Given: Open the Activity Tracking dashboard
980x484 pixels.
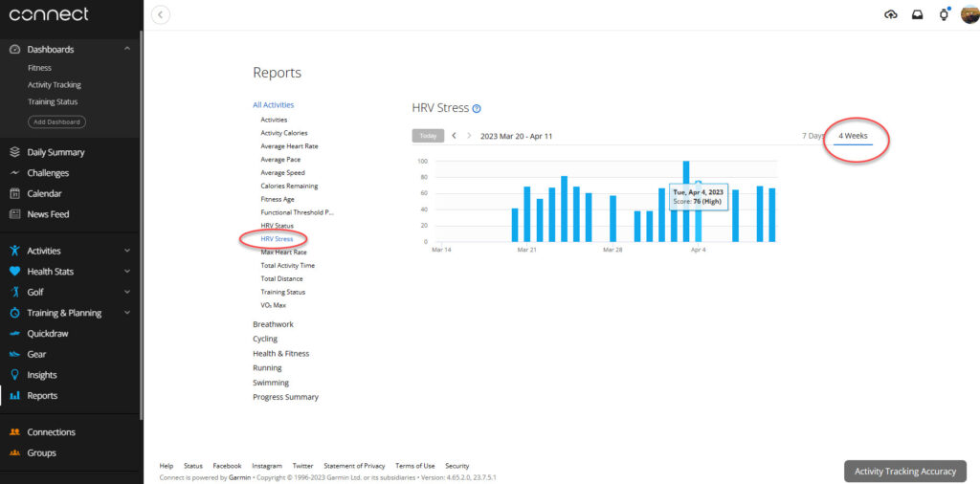Looking at the screenshot, I should coord(55,85).
